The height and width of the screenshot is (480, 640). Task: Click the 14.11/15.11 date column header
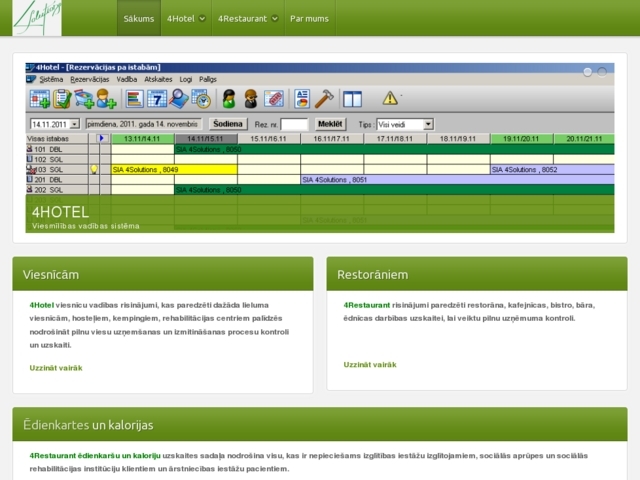pos(206,139)
